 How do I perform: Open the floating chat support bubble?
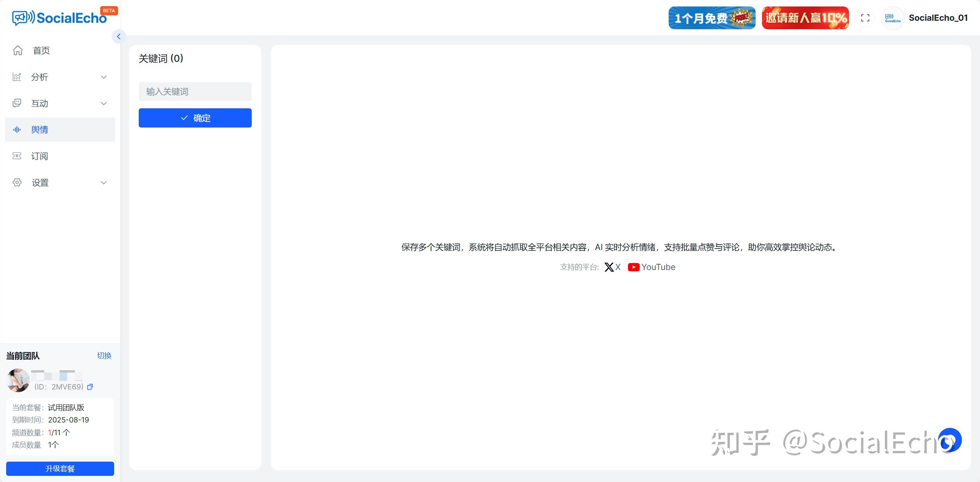pyautogui.click(x=950, y=440)
